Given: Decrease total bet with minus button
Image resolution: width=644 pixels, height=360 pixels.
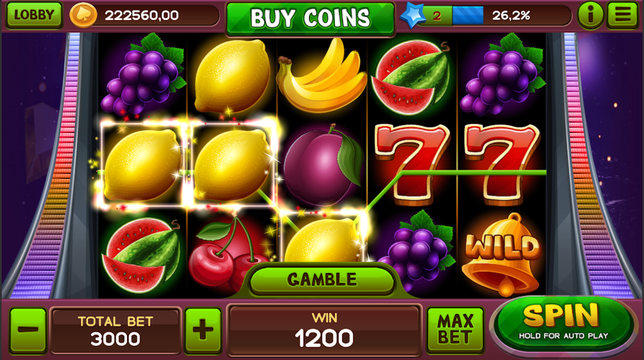Looking at the screenshot, I should coord(28,331).
